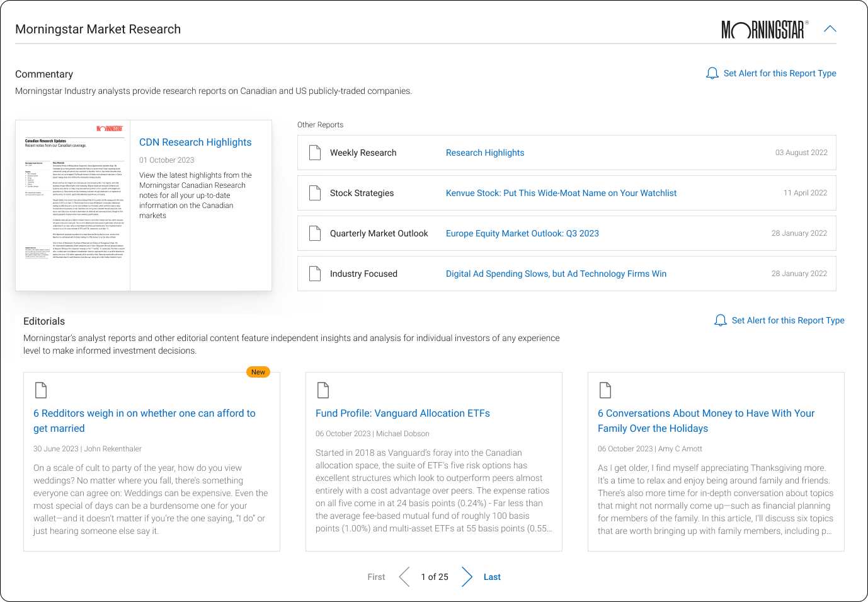
Task: Click the 1 of 25 page indicator
Action: point(435,577)
